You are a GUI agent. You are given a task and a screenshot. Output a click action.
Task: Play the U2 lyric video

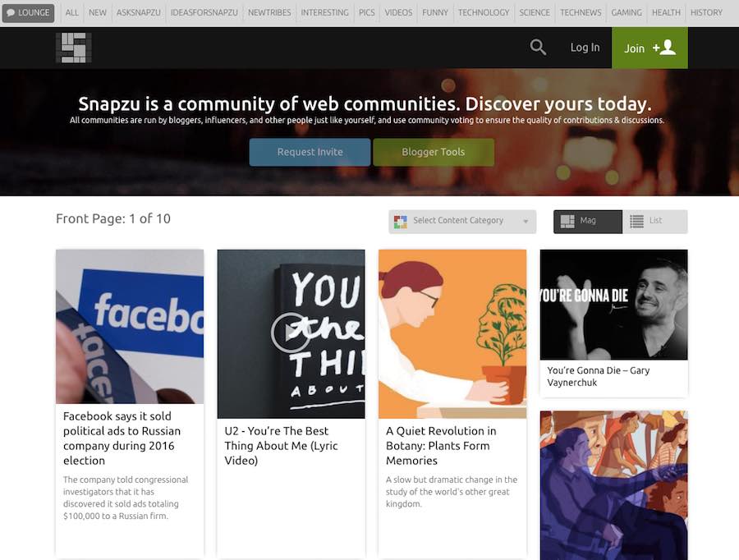click(290, 333)
